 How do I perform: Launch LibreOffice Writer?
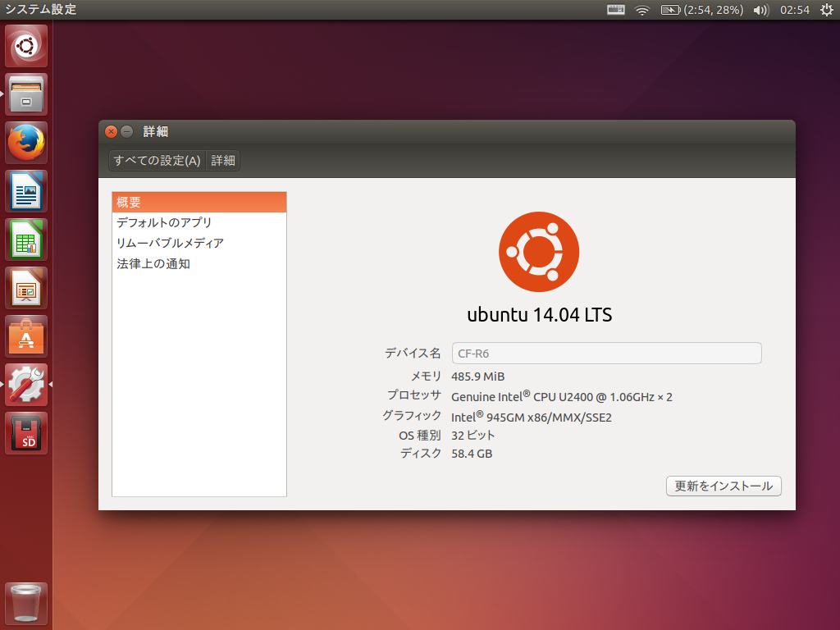[26, 191]
